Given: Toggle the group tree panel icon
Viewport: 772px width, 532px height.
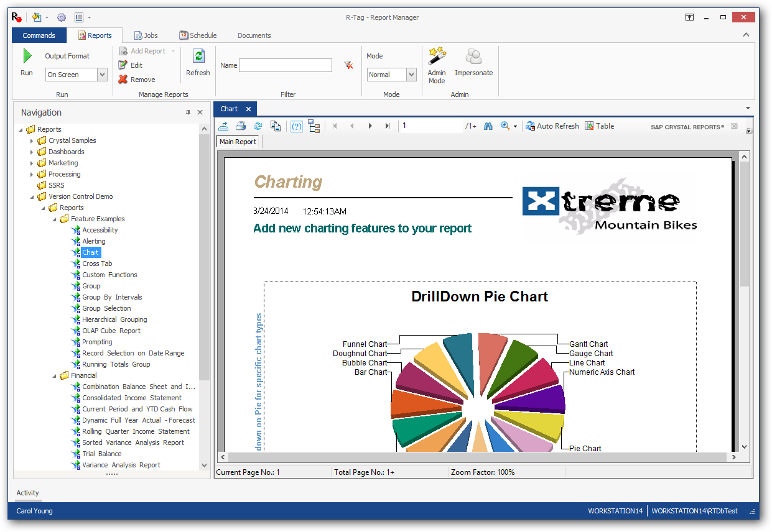Looking at the screenshot, I should (x=314, y=126).
